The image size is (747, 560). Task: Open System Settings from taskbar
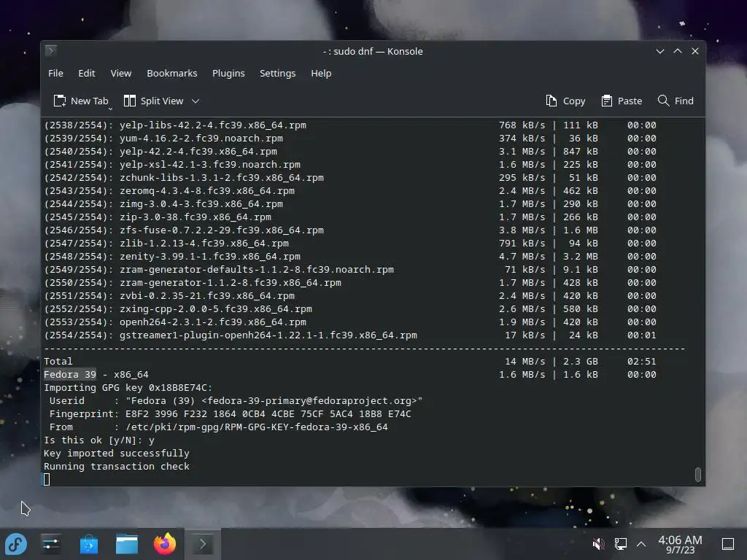(x=51, y=544)
